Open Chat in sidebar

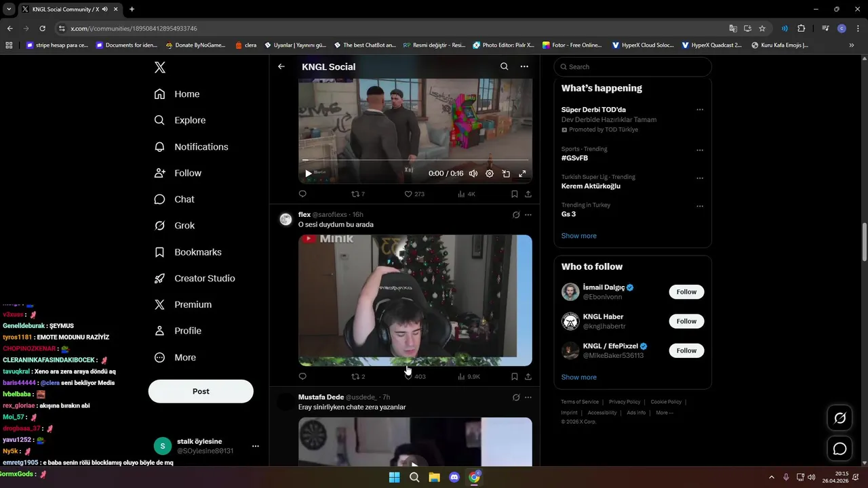[174, 199]
